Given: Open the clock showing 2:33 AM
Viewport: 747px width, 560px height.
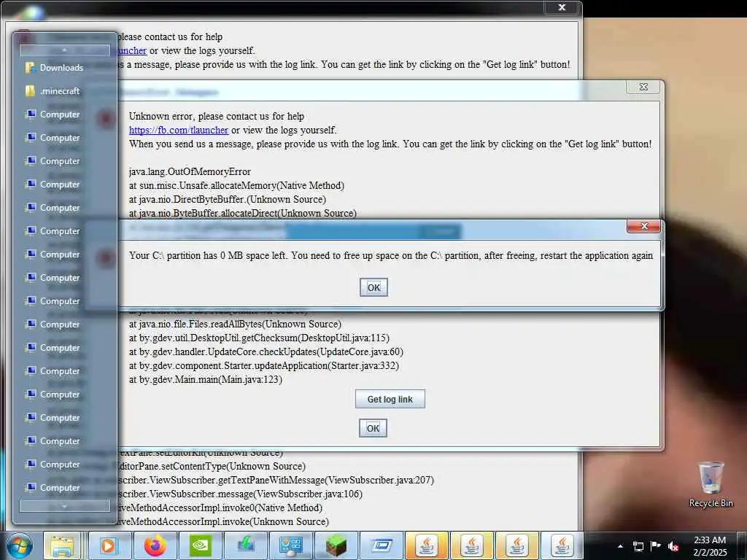Looking at the screenshot, I should pos(710,546).
